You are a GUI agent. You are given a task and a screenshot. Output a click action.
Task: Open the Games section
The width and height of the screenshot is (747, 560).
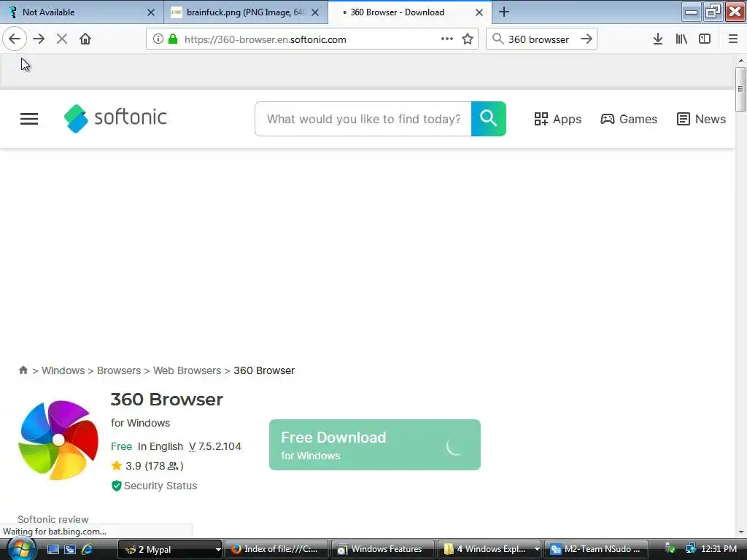(629, 119)
